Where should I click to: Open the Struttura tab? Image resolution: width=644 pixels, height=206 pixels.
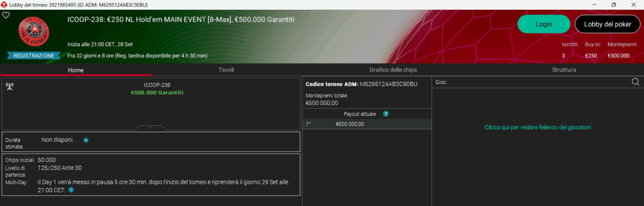pos(564,70)
